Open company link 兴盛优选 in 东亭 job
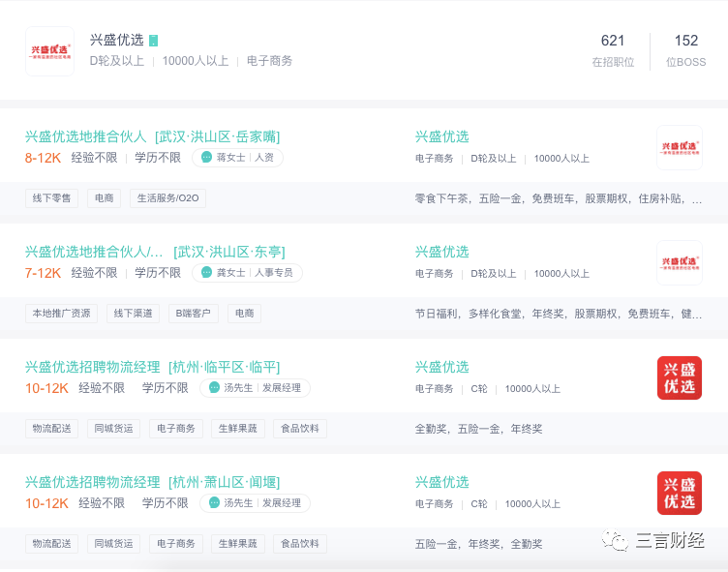The image size is (728, 572). (442, 252)
